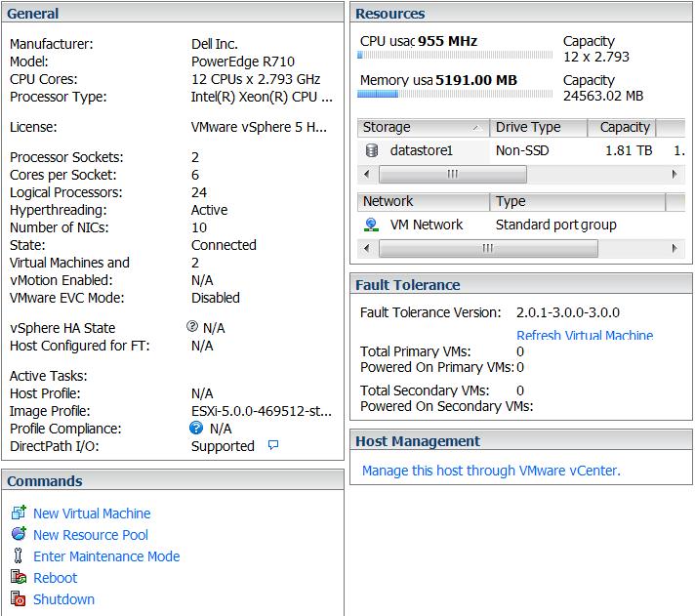
Task: Click the green Reboot icon
Action: pos(19,577)
